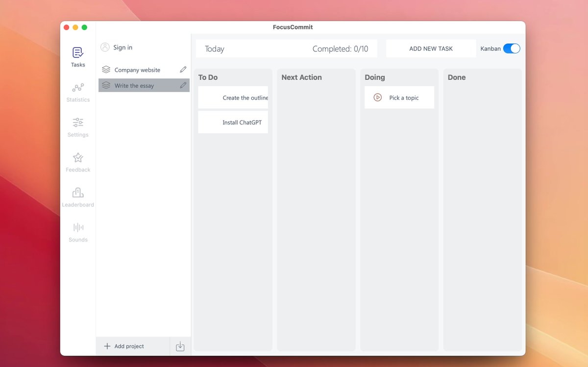The image size is (588, 367).
Task: Select the Install ChatGPT task card
Action: pyautogui.click(x=233, y=122)
